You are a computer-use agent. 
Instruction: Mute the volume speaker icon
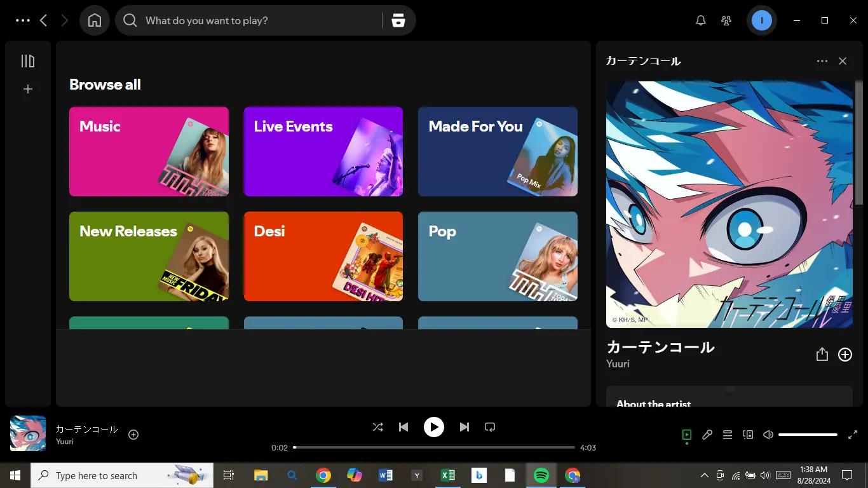(768, 435)
